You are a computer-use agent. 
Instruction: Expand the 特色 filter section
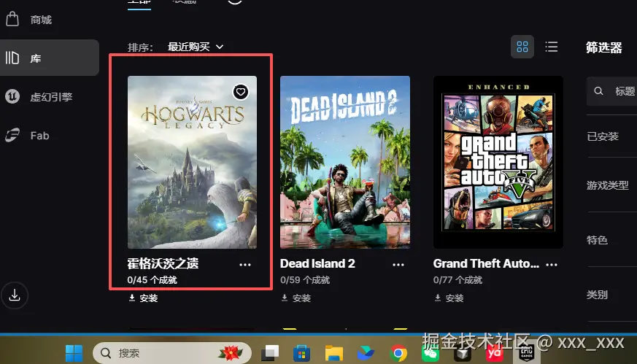click(x=598, y=240)
